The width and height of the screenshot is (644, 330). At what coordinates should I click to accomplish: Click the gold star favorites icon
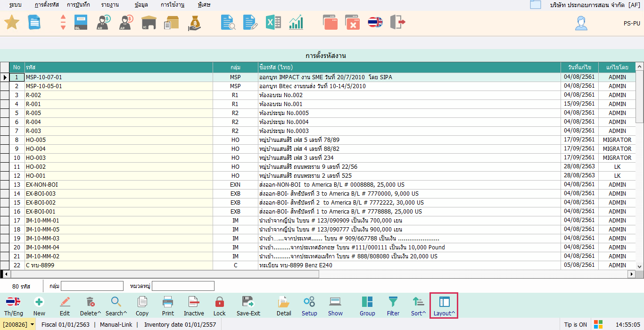pos(11,22)
